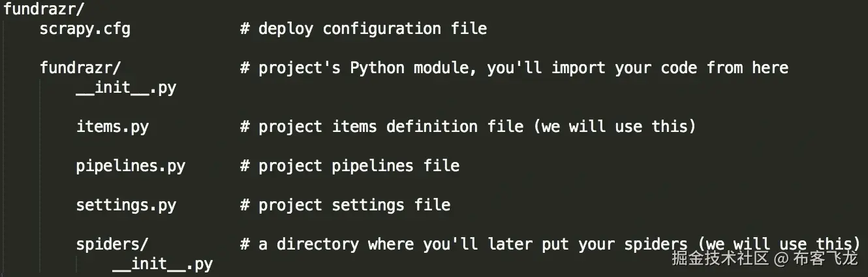Image resolution: width=868 pixels, height=277 pixels.
Task: Expand the spiders/ directory
Action: point(112,244)
